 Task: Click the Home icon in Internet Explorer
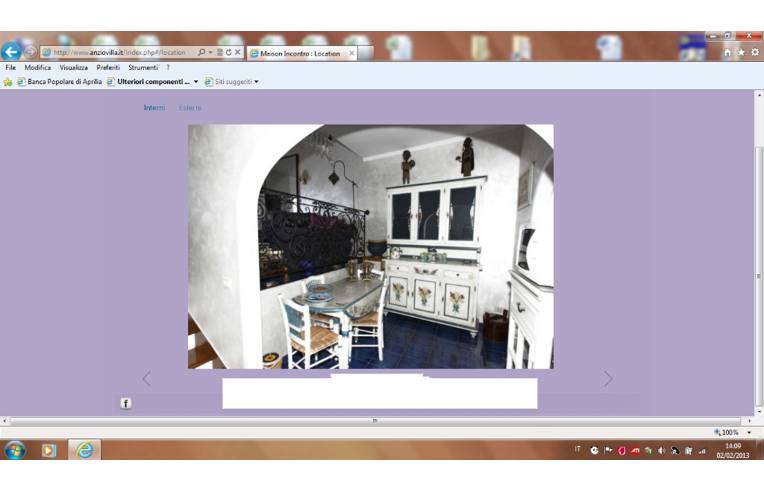(x=728, y=52)
